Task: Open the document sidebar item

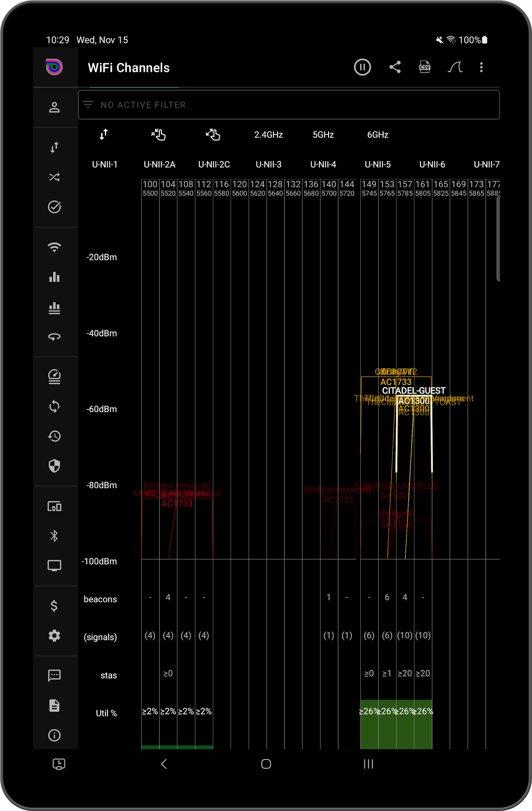Action: coord(54,706)
